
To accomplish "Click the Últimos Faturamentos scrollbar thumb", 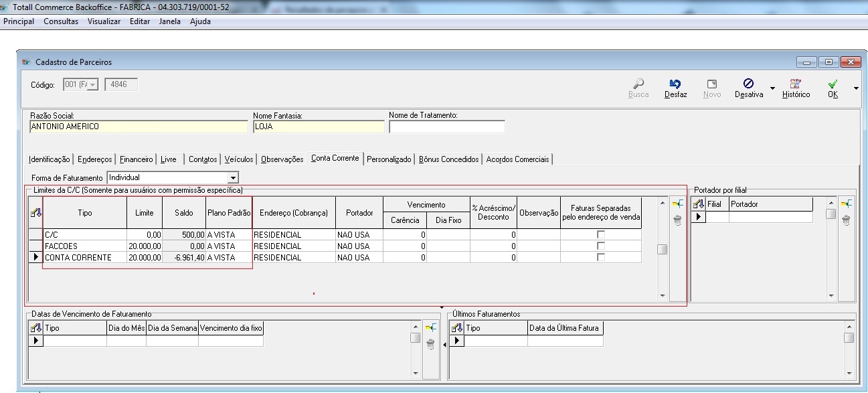I will [849, 337].
